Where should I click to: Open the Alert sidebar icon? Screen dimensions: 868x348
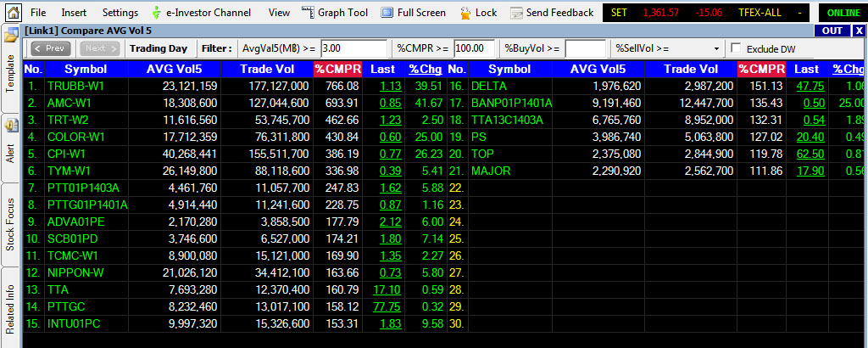(x=11, y=125)
